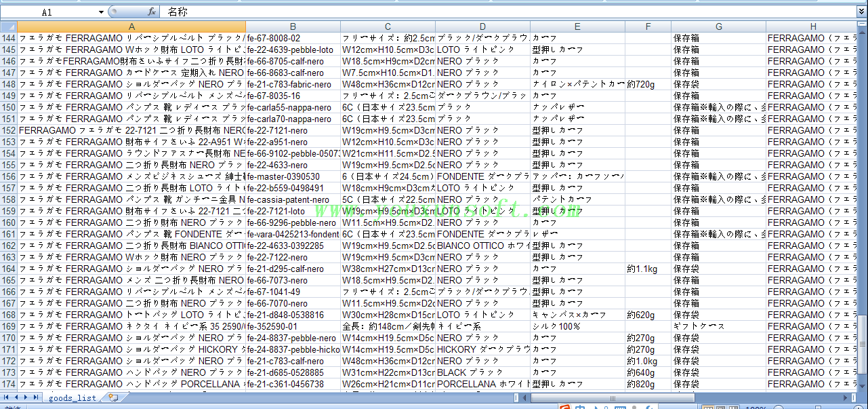Image resolution: width=868 pixels, height=409 pixels.
Task: Click cell fe-carla55-nappa-nero
Action: [x=293, y=107]
